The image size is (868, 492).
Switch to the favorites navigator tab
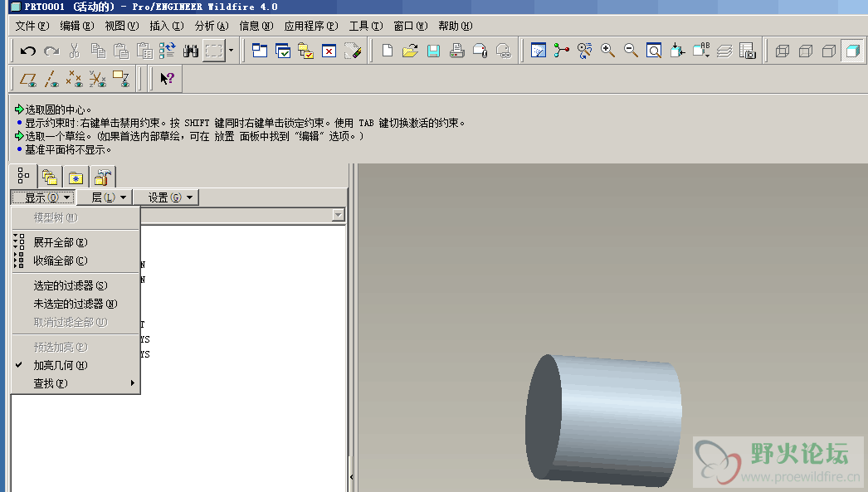pyautogui.click(x=76, y=177)
